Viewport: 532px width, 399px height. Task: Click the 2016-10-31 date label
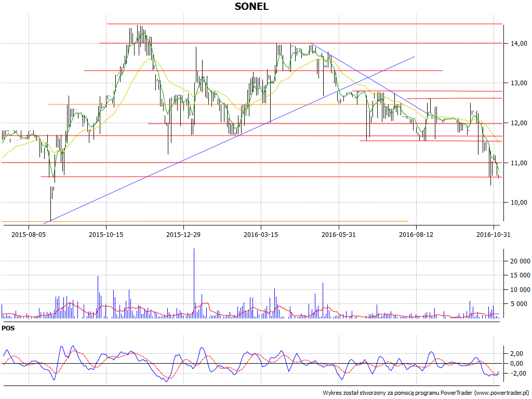(494, 234)
